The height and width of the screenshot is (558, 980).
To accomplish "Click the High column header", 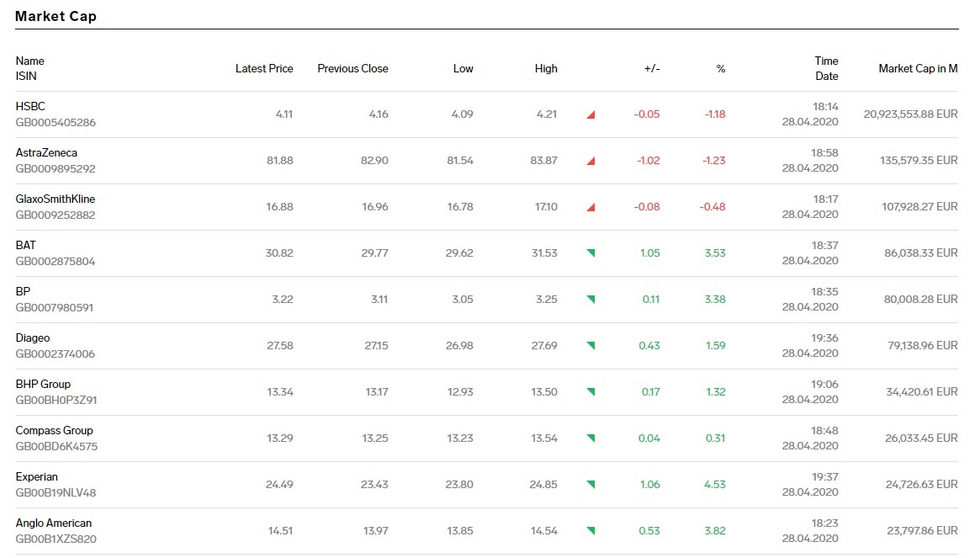I will tap(546, 69).
